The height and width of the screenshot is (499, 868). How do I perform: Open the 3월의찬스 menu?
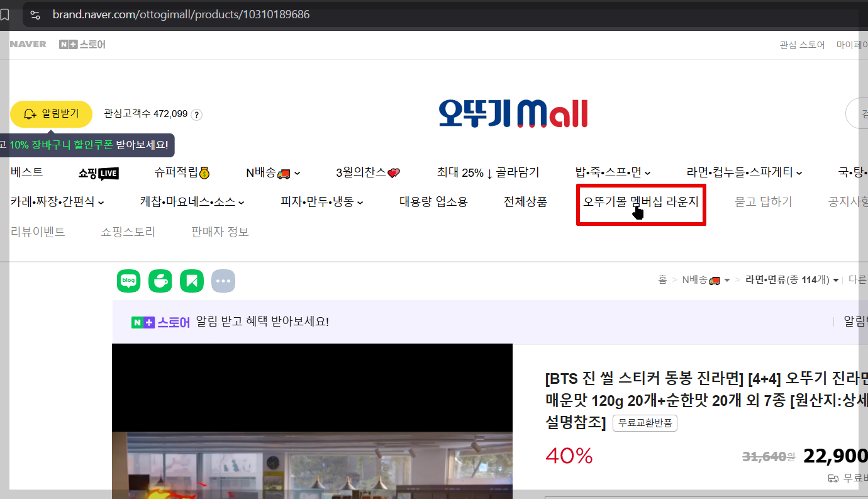[x=368, y=172]
